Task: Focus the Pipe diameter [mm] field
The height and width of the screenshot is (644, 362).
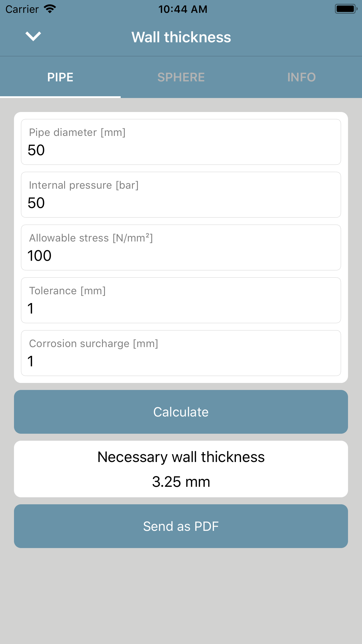Action: pos(181,142)
